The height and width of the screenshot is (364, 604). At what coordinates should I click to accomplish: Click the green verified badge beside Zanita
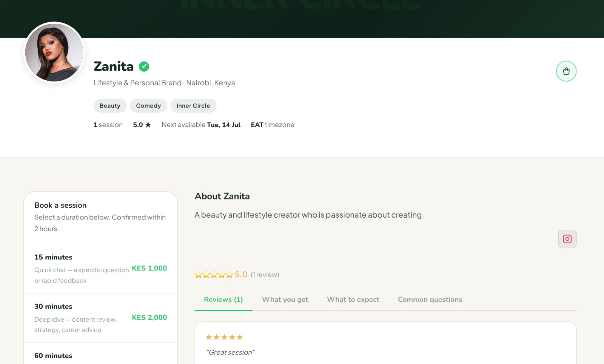click(x=144, y=66)
